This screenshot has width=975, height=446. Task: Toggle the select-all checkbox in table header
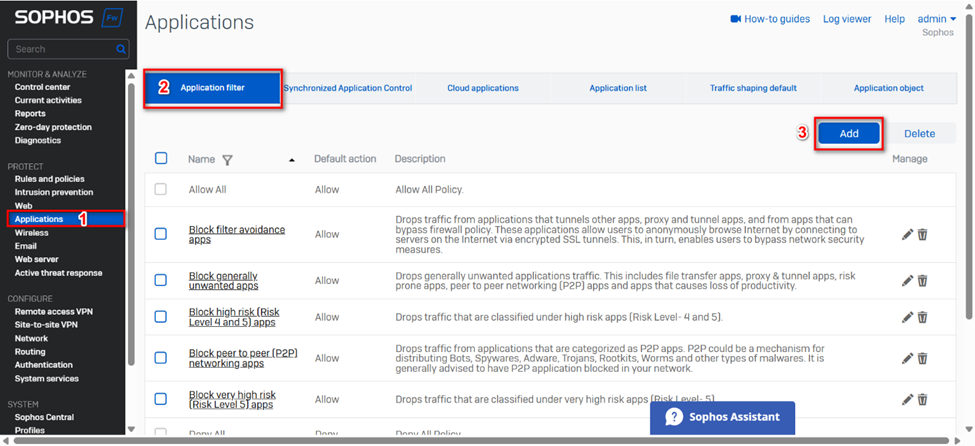[161, 159]
